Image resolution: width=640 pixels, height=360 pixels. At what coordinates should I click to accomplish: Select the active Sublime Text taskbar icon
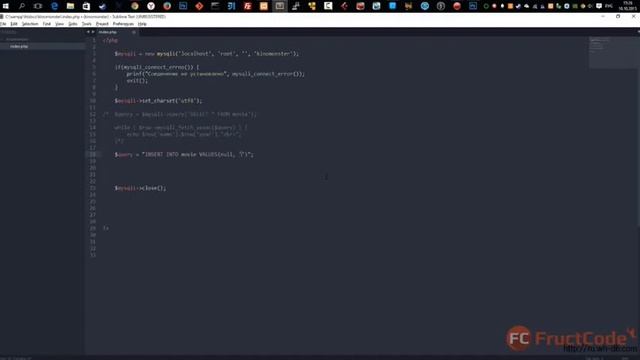click(x=280, y=6)
